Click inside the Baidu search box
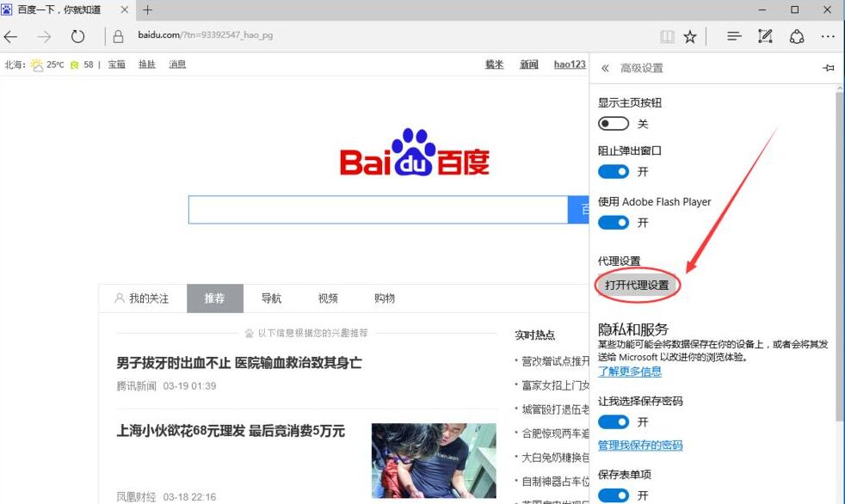Screen dimensions: 845x504 pyautogui.click(x=379, y=209)
